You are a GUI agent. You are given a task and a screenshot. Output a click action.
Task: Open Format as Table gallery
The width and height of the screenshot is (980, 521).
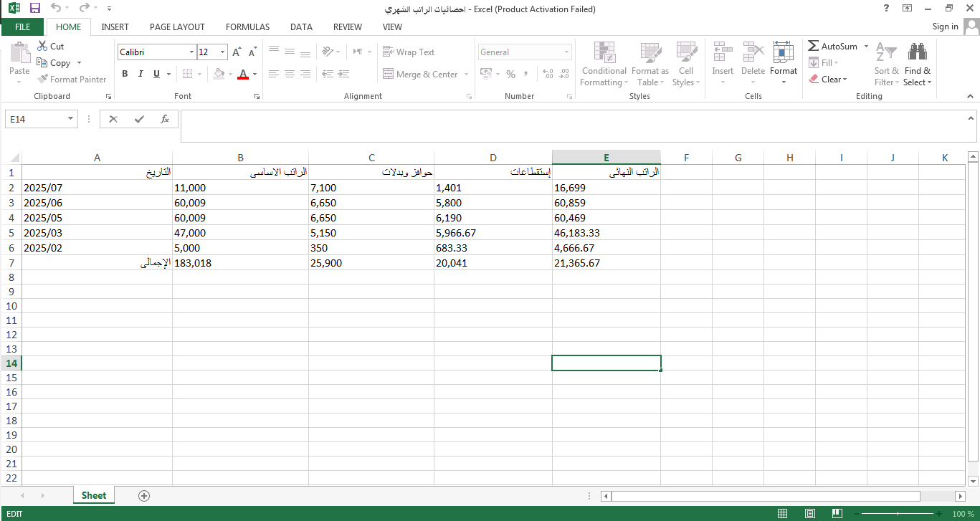[x=650, y=64]
